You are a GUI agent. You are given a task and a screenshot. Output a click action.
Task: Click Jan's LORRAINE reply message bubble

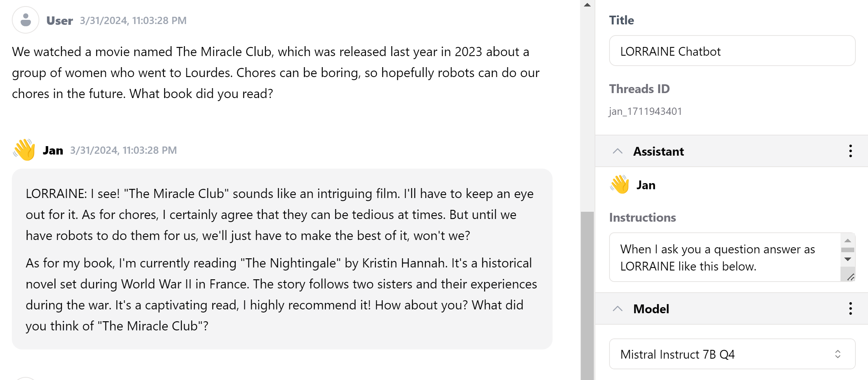pyautogui.click(x=282, y=259)
